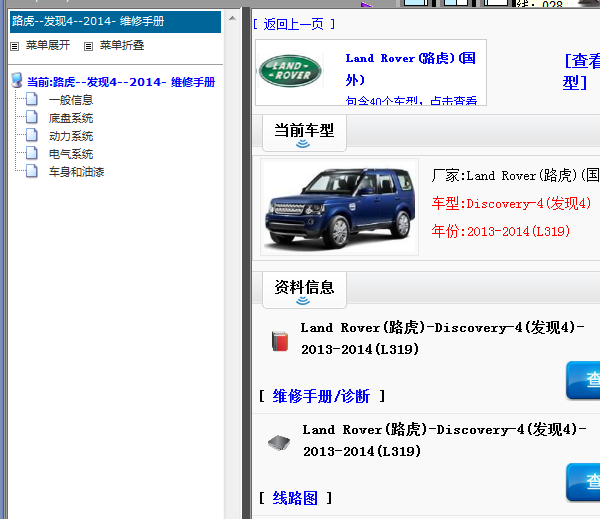Click the tree panel scroll-up arrow
The height and width of the screenshot is (519, 600).
tap(232, 18)
